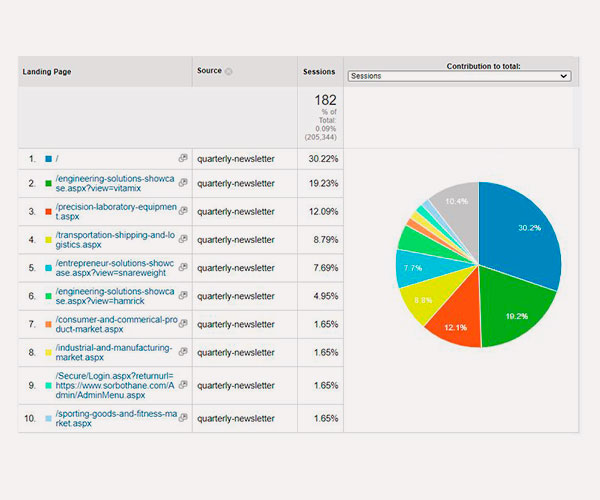600x500 pixels.
Task: Open the precision-laboratory-equipment.aspx link
Action: 116,212
